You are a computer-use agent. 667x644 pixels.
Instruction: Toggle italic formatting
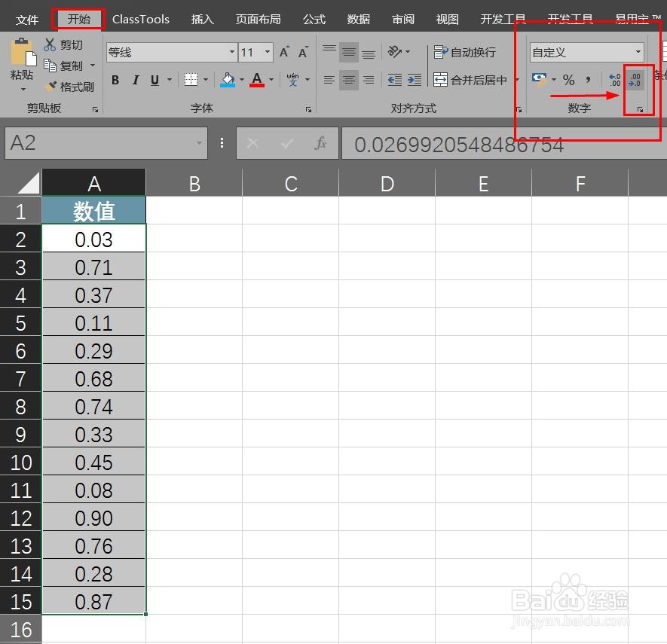click(136, 80)
